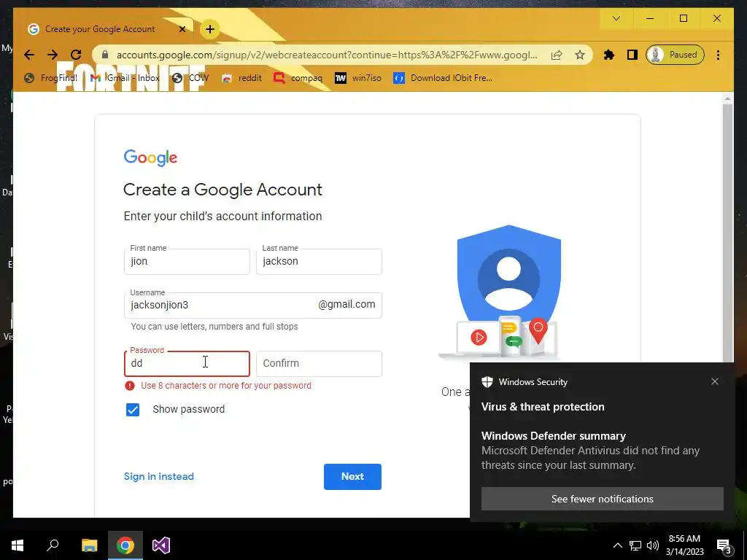
Task: Reload the Google signup page
Action: (x=76, y=55)
